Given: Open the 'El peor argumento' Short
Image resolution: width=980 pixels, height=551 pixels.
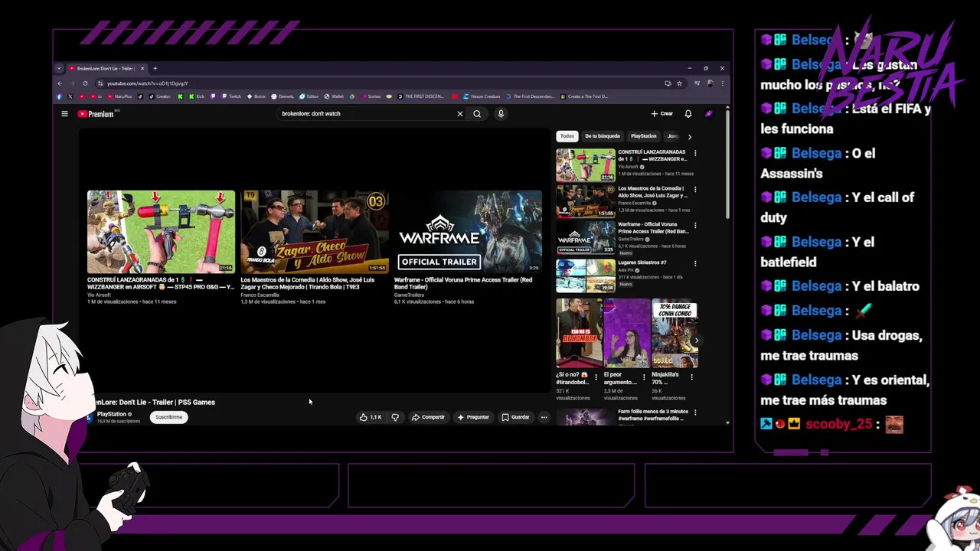Looking at the screenshot, I should pyautogui.click(x=626, y=334).
